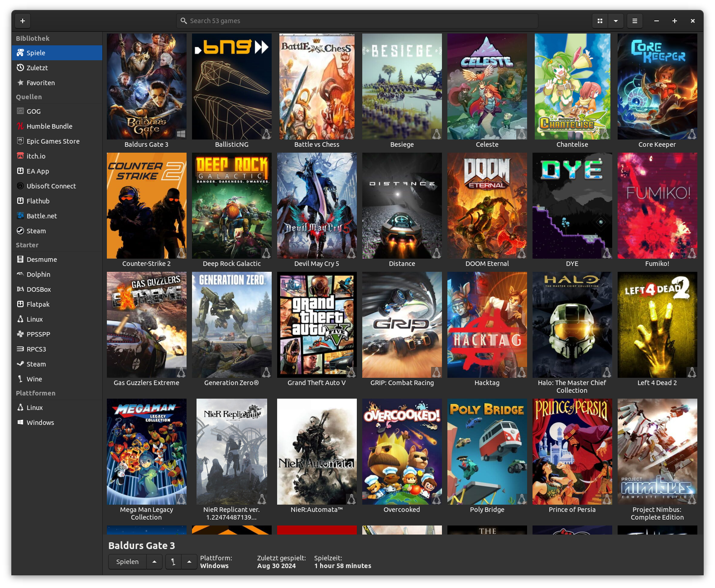The height and width of the screenshot is (588, 715).
Task: Select Baldurs Gate 3 cover
Action: point(147,87)
